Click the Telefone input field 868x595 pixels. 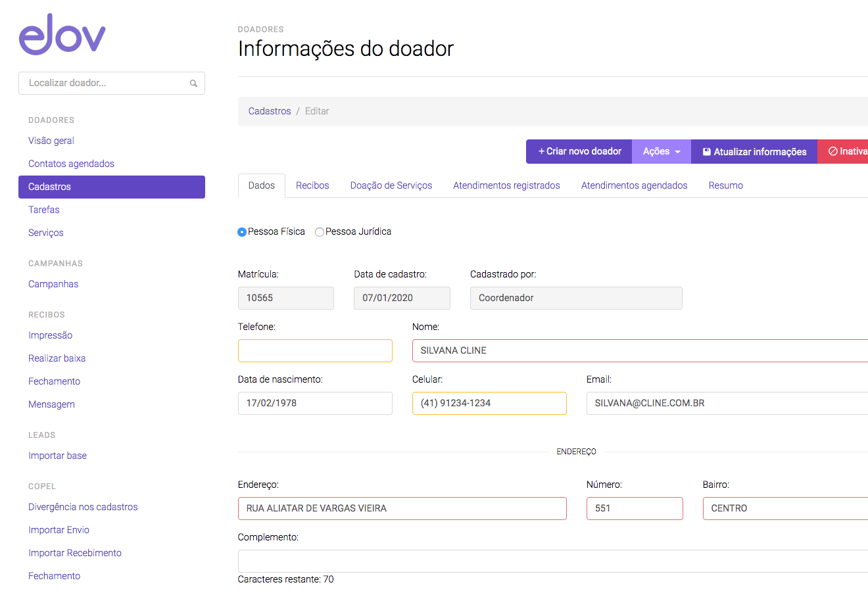click(315, 351)
